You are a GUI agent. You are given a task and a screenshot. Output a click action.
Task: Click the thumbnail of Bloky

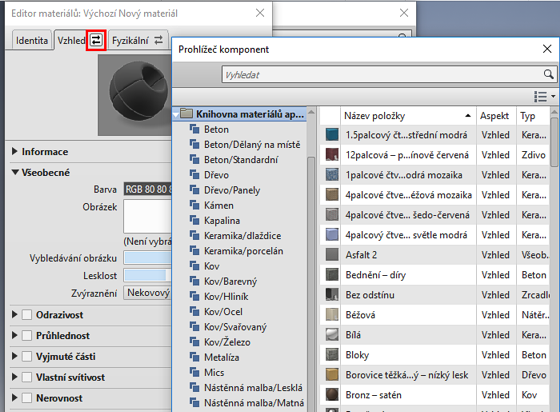pos(332,355)
